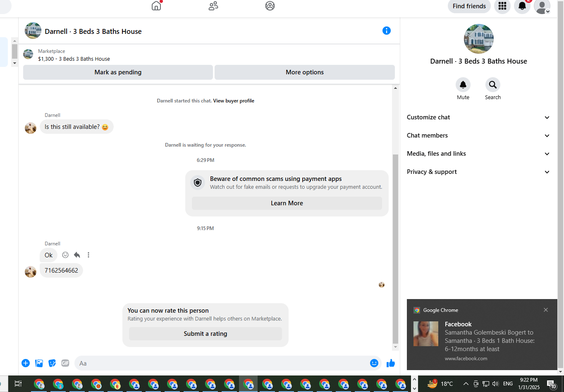The width and height of the screenshot is (564, 392).
Task: Open the Friends icon in top navigation
Action: tap(213, 6)
